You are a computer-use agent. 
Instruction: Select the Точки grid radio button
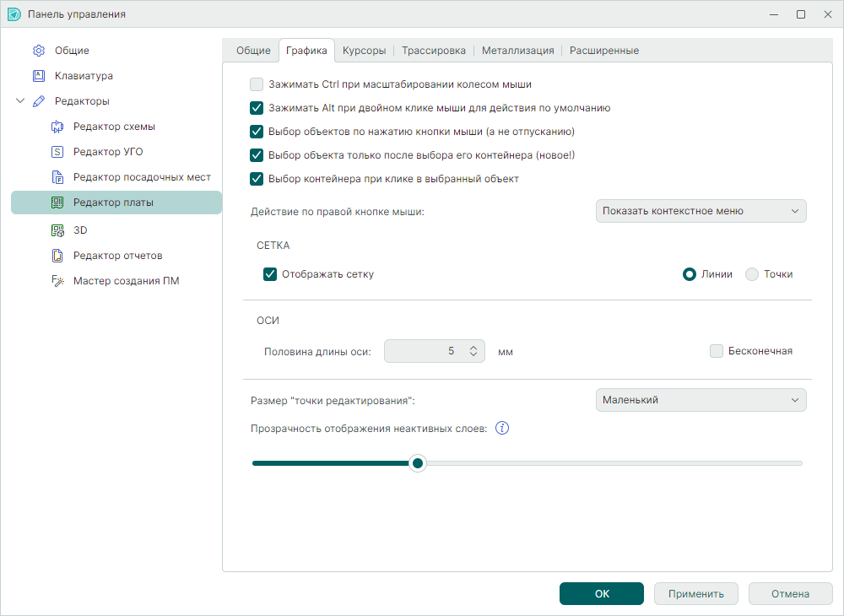pos(752,274)
